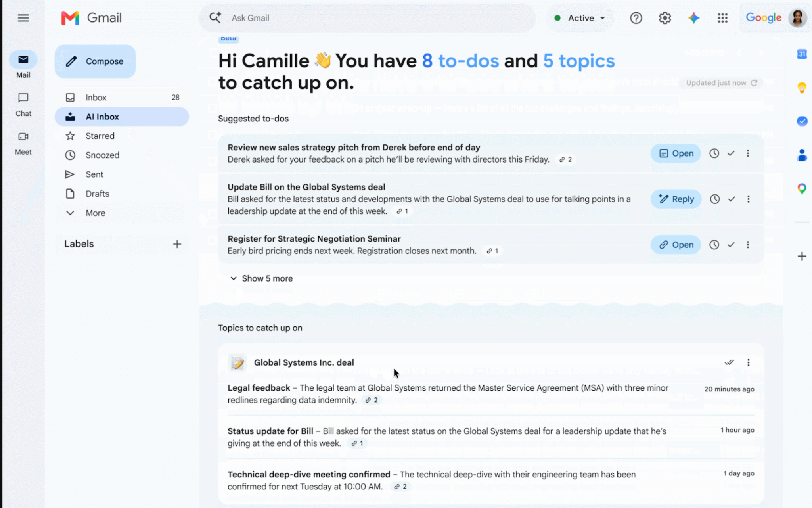This screenshot has width=812, height=508.
Task: Mark the Global Systems Inc. deal topic read
Action: pos(729,362)
